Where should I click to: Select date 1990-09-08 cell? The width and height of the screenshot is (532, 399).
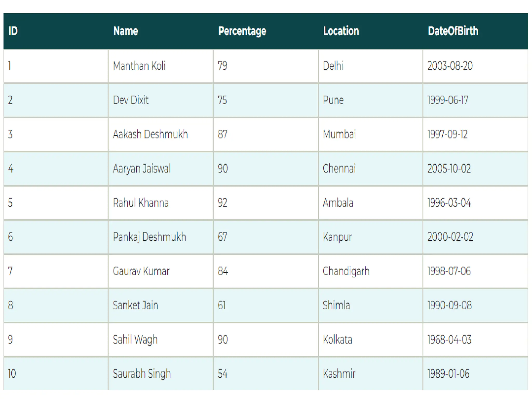pyautogui.click(x=449, y=305)
